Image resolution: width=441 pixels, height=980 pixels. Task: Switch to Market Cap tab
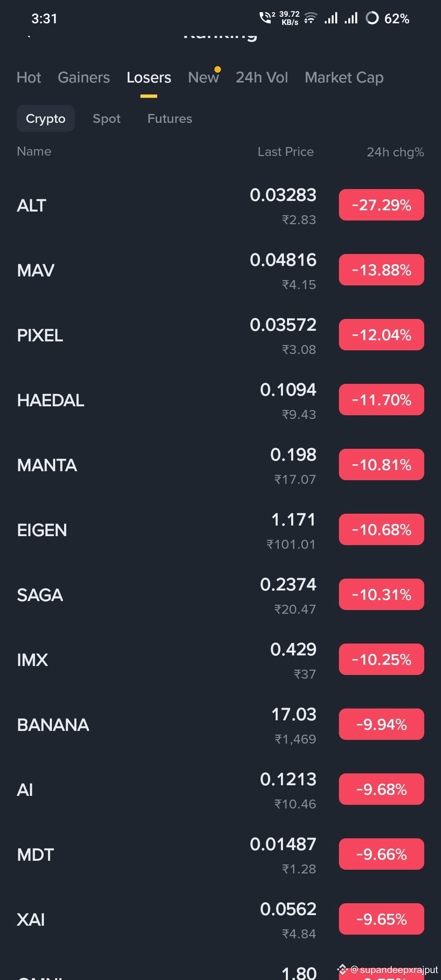click(344, 78)
